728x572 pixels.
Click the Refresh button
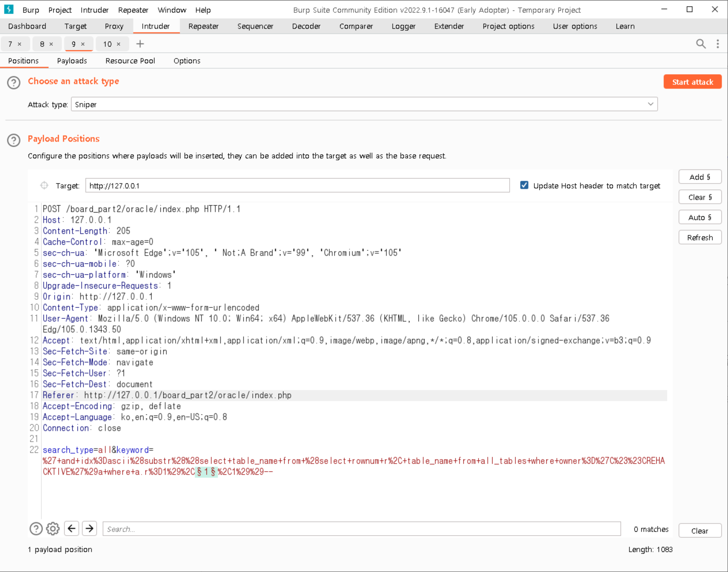click(x=700, y=237)
